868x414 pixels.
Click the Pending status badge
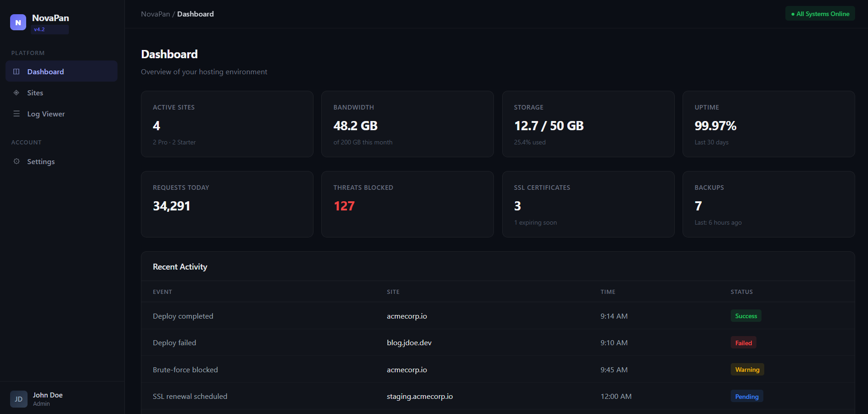coord(746,397)
